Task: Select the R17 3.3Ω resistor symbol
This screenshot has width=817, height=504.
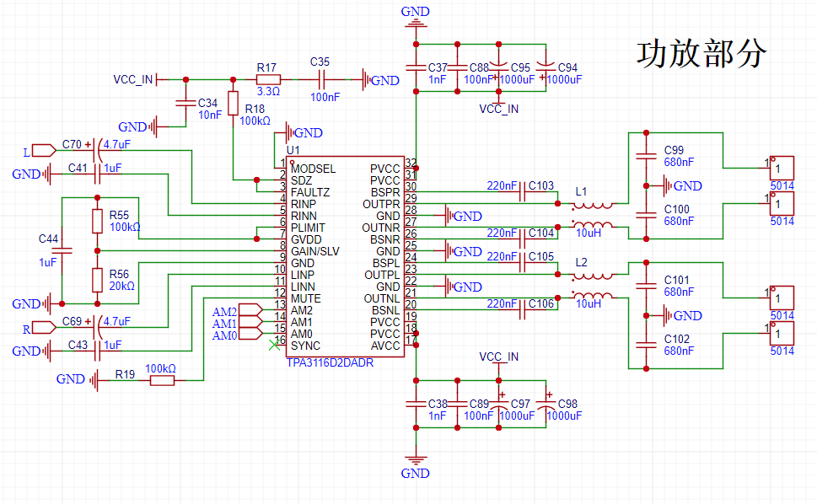Action: (267, 80)
